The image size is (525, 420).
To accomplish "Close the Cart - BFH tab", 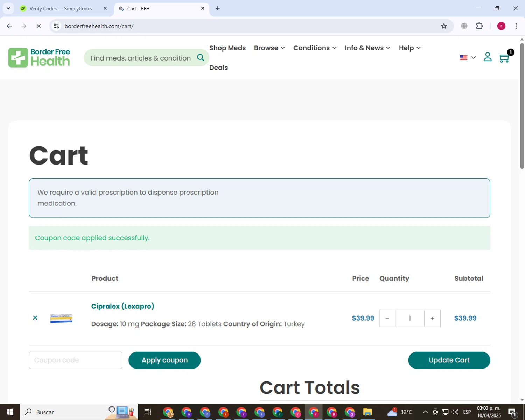I will click(203, 9).
